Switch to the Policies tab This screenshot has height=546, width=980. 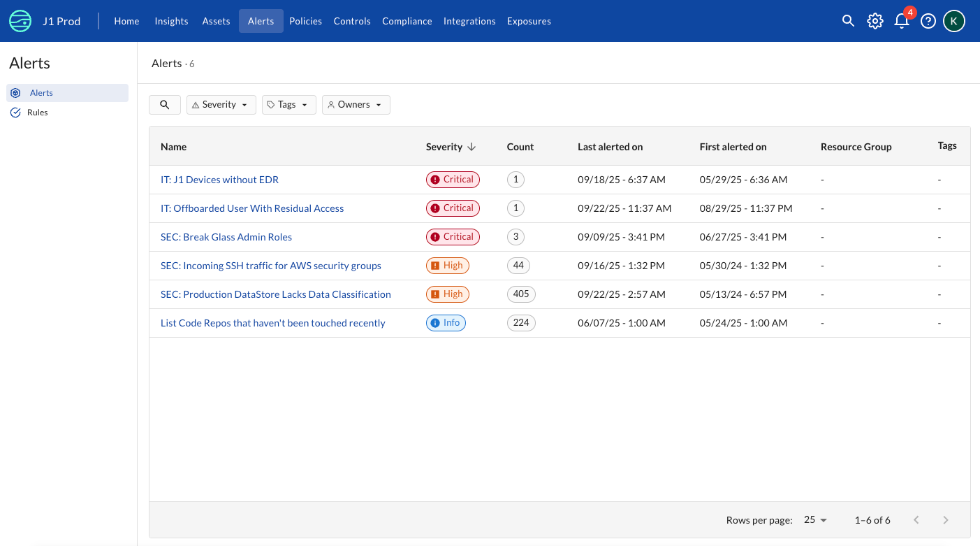(305, 21)
